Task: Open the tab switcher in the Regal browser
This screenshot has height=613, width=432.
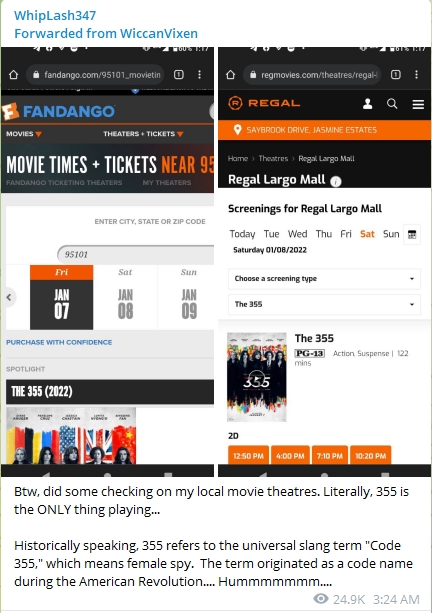Action: 396,75
